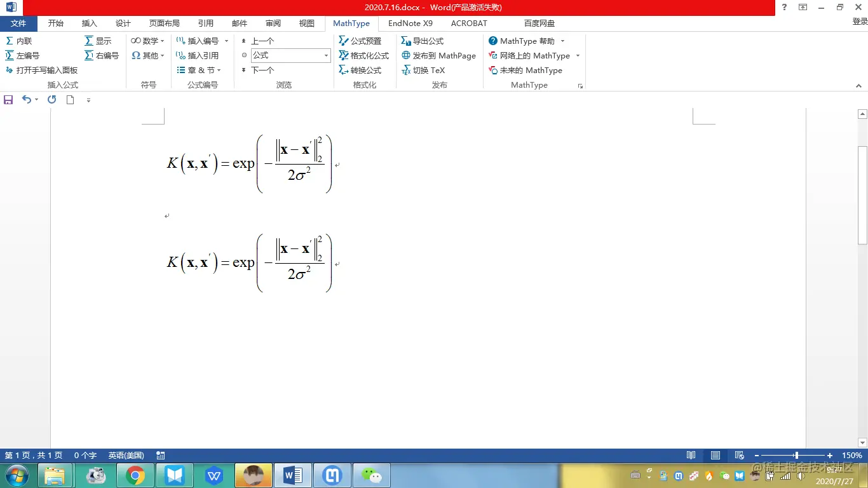Screen dimensions: 868x488
Task: Open Chrome from the taskbar
Action: pos(135,475)
